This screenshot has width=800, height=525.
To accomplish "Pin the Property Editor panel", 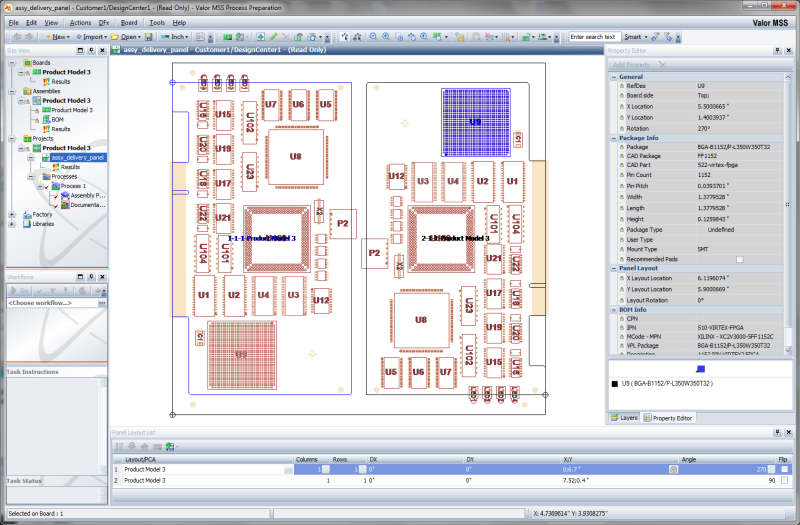I will 778,51.
